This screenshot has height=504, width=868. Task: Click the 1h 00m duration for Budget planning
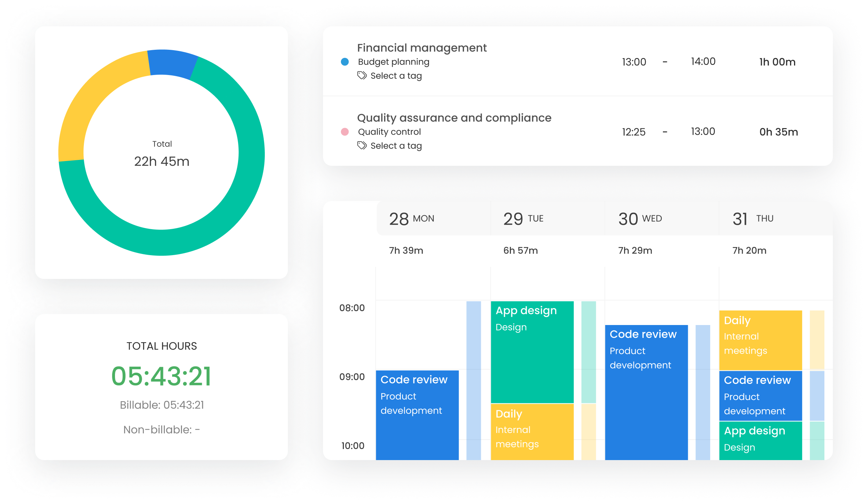click(x=777, y=62)
